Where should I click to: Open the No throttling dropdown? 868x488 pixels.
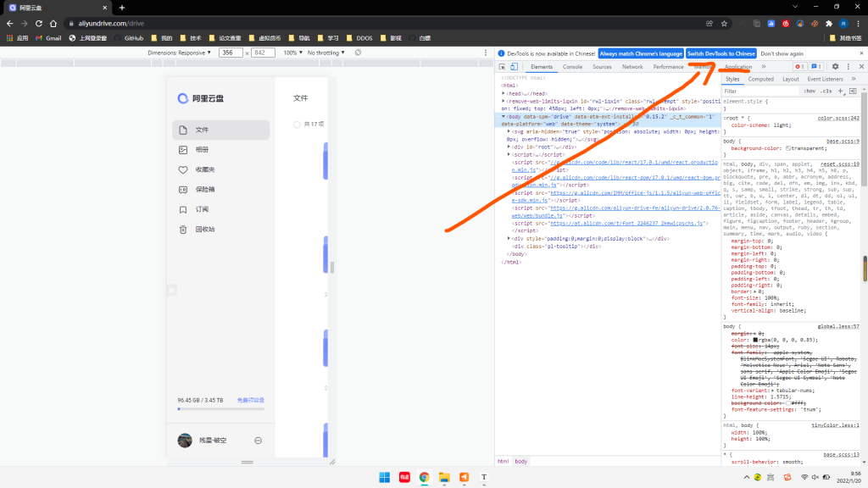326,53
